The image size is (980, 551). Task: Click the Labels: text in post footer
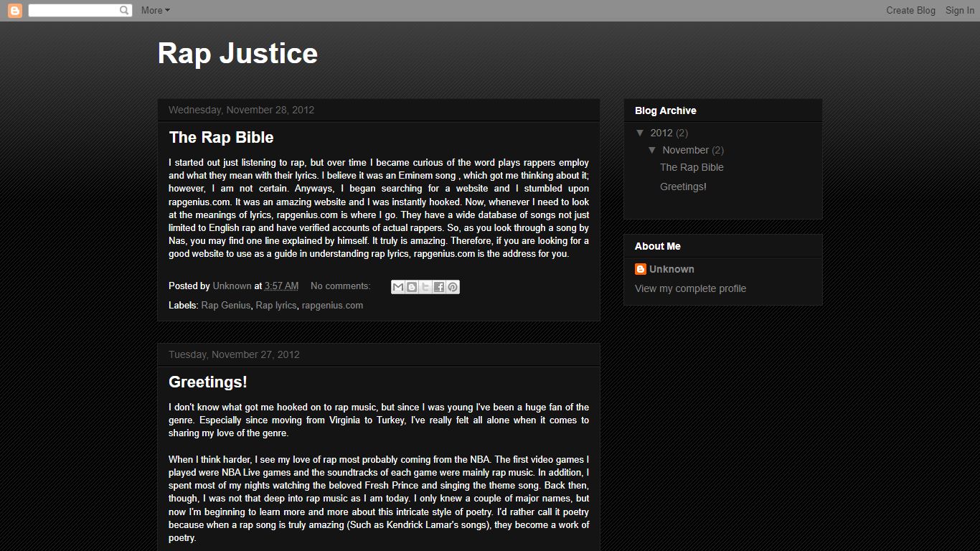click(184, 305)
